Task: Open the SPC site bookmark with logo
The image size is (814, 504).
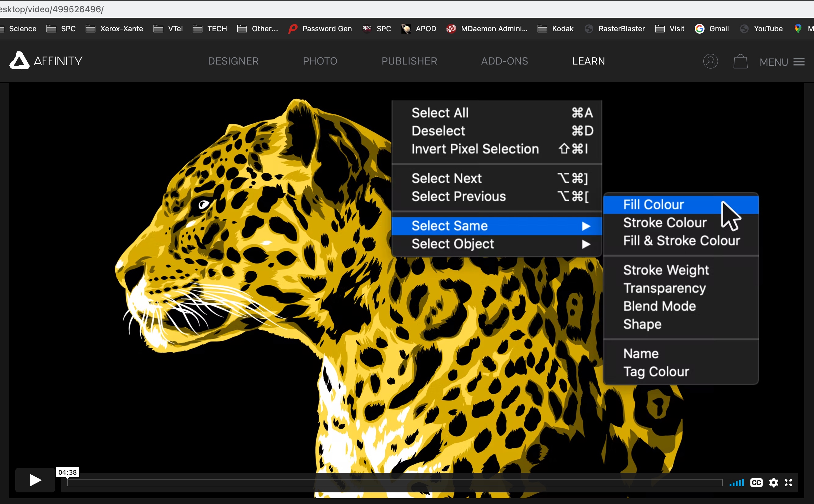Action: (x=377, y=29)
